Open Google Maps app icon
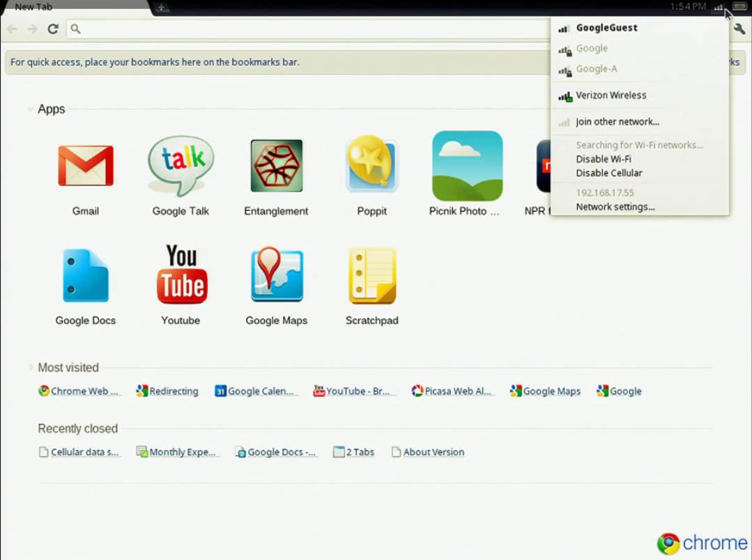This screenshot has width=752, height=560. pos(277,274)
